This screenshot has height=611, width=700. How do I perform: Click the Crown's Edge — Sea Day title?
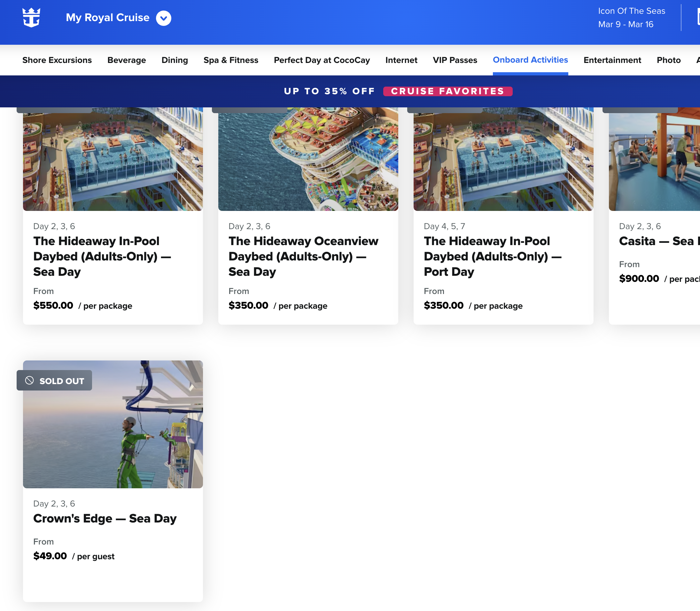[105, 518]
